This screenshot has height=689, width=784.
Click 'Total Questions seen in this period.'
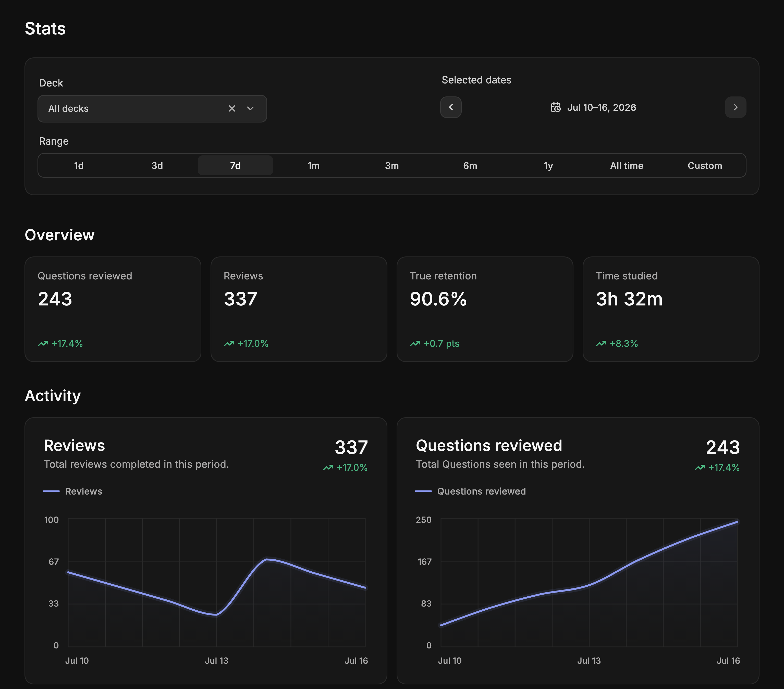(x=500, y=464)
